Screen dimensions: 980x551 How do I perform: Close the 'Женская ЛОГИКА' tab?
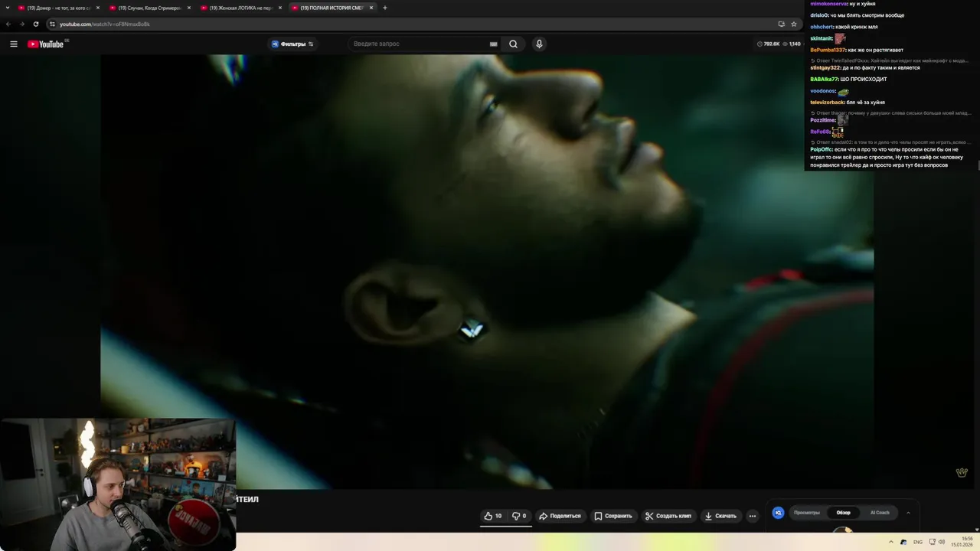(x=280, y=8)
